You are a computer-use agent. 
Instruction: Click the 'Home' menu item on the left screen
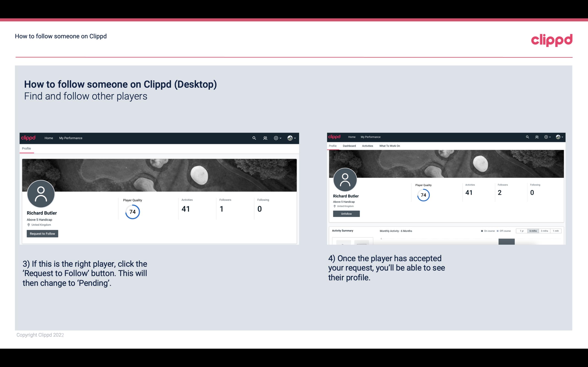(48, 138)
